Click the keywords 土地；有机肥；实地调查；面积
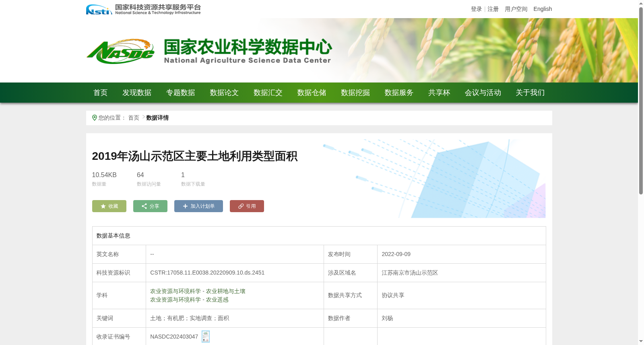This screenshot has width=644, height=345. point(190,318)
